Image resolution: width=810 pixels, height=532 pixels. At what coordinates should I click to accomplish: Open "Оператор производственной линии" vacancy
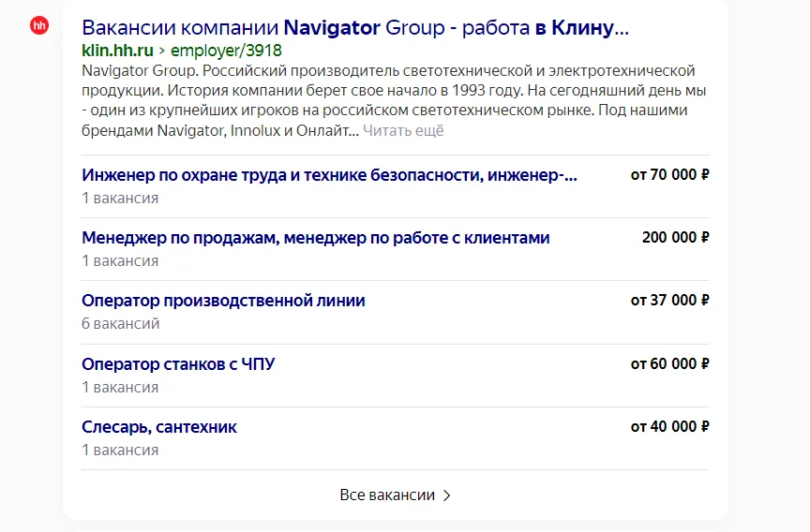coord(223,301)
